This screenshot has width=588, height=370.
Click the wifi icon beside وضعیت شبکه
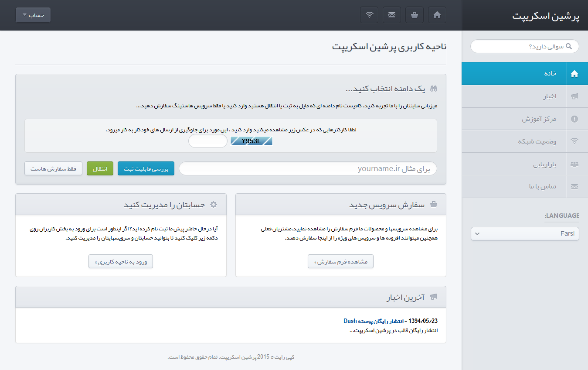pyautogui.click(x=574, y=141)
